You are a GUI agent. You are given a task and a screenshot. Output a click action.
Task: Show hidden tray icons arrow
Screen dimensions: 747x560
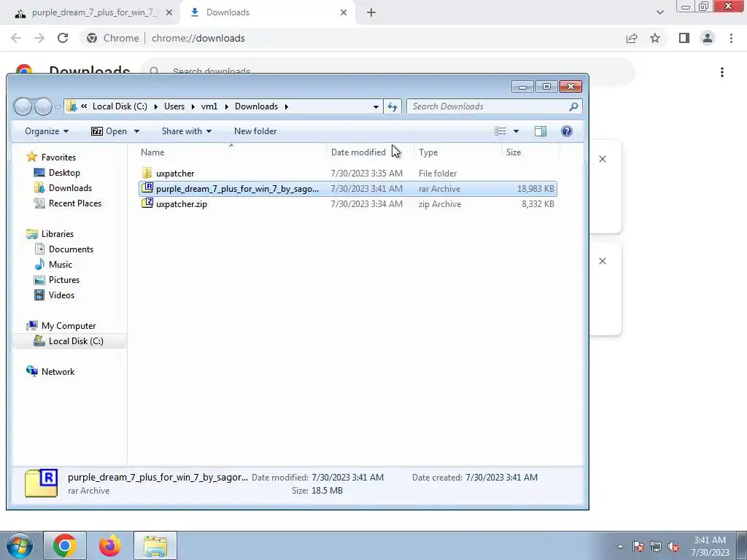620,546
